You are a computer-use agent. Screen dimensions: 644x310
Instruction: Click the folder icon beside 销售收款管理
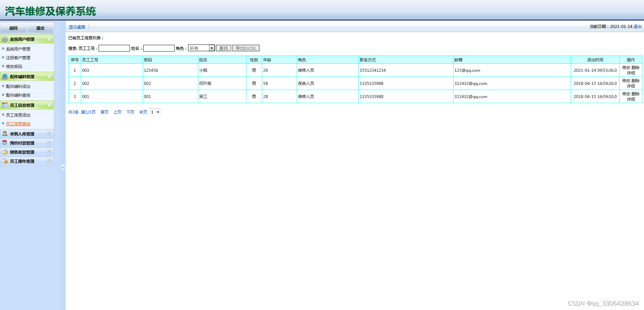(5, 152)
